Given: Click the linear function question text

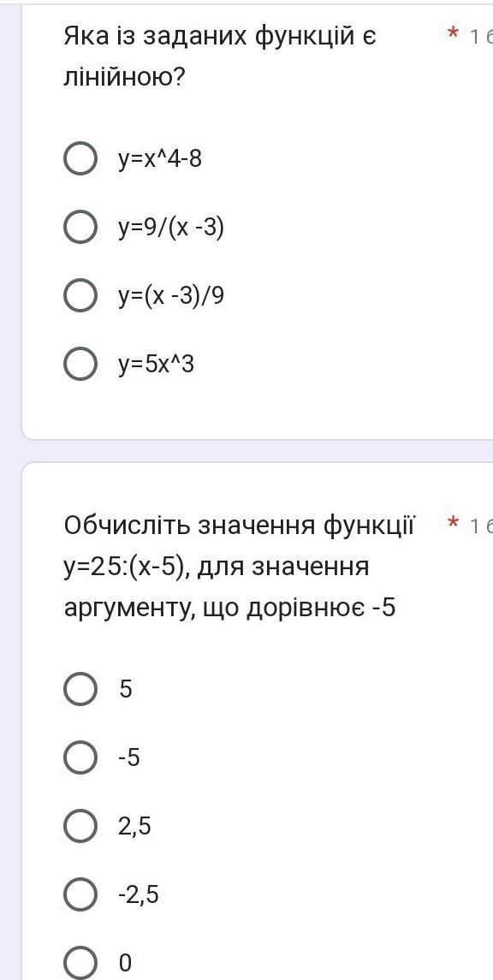Looking at the screenshot, I should point(220,57).
